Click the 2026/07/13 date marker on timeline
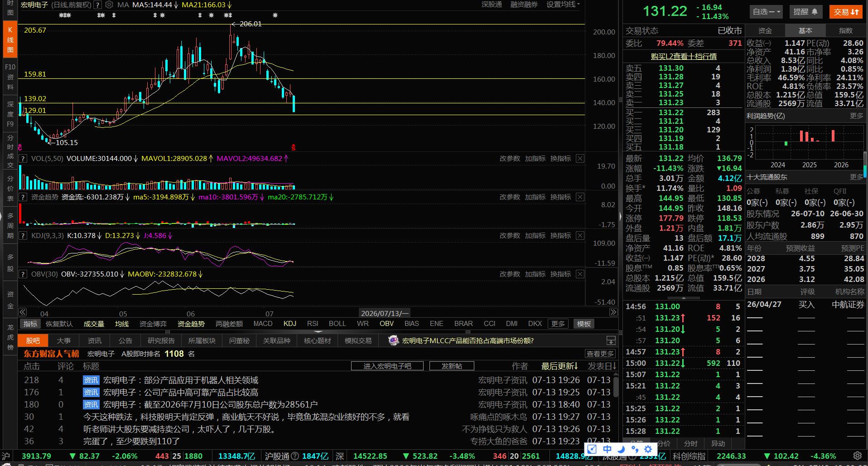The height and width of the screenshot is (466, 868). 385,313
